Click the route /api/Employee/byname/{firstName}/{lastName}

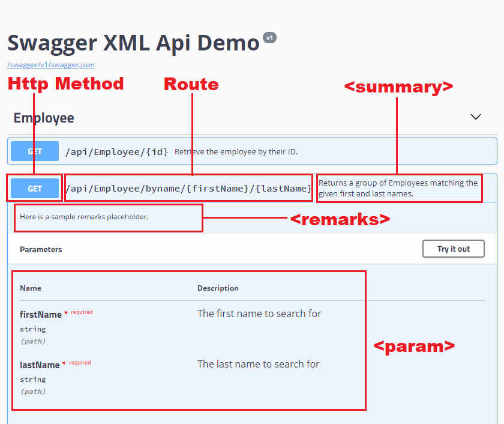190,188
